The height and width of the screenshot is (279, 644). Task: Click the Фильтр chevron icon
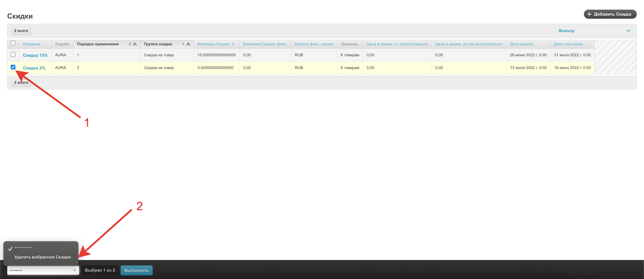tap(628, 31)
